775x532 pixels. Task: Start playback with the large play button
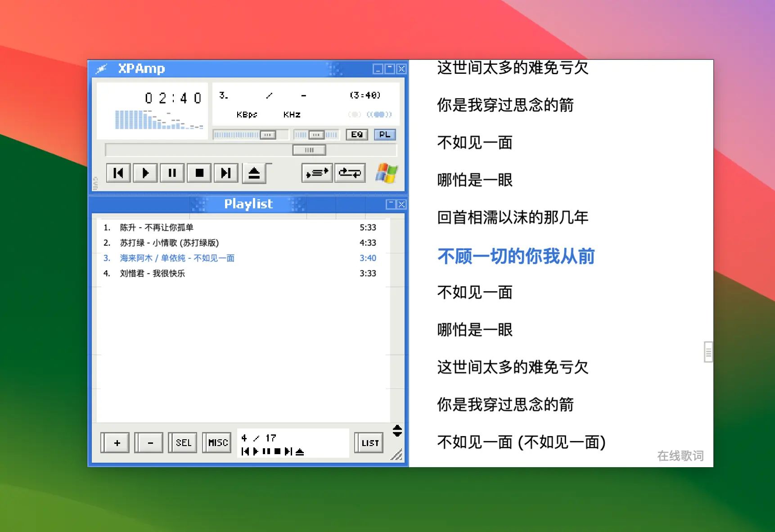pos(145,173)
